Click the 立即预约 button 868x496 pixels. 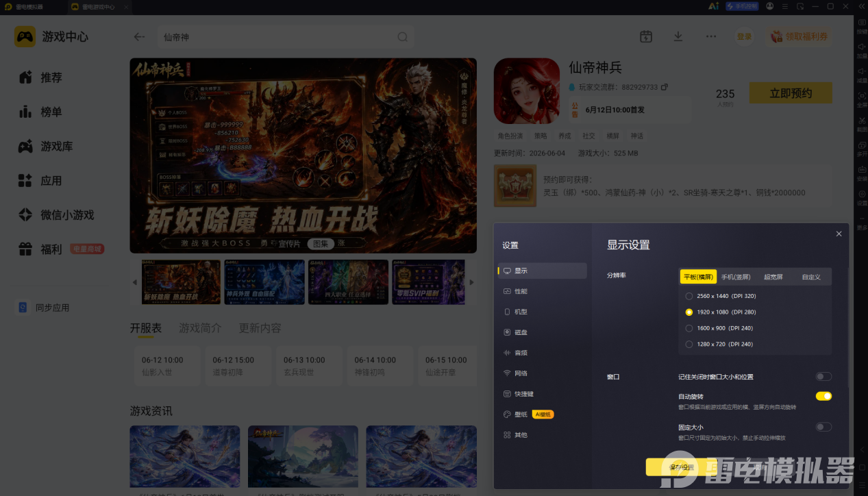(x=791, y=93)
